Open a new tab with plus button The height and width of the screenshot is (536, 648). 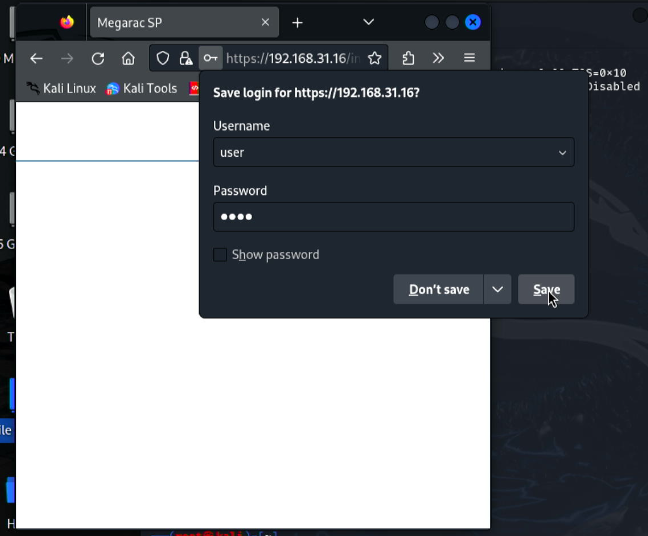(x=297, y=23)
